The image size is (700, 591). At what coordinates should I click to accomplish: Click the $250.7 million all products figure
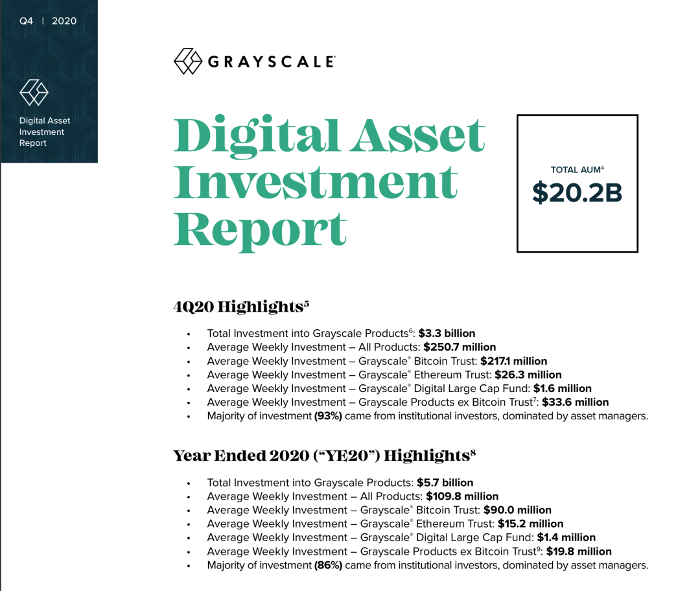click(x=460, y=347)
